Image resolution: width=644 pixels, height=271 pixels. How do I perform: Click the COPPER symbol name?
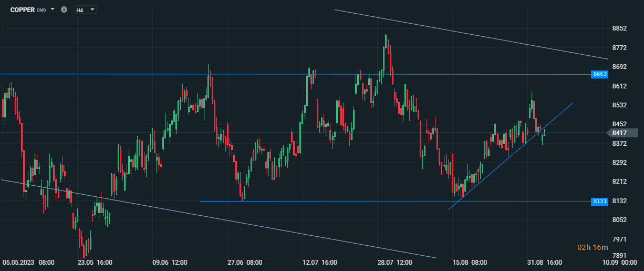[x=23, y=9]
